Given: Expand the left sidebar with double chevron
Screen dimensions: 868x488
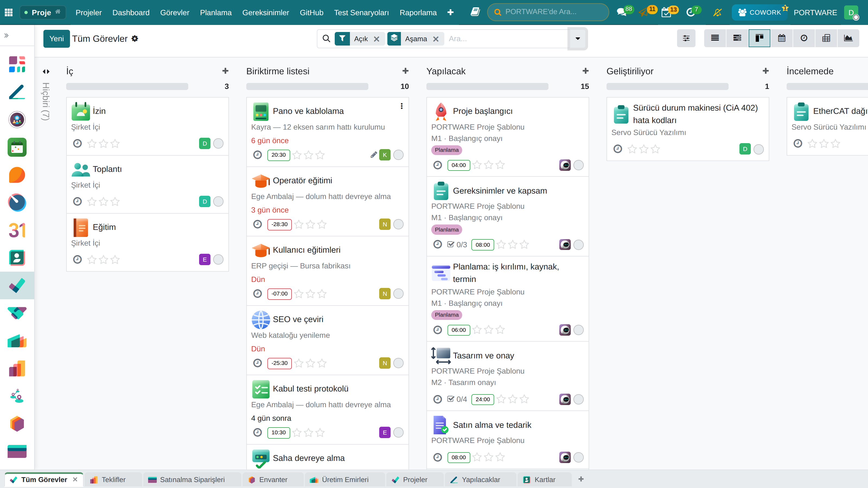Looking at the screenshot, I should pos(6,35).
